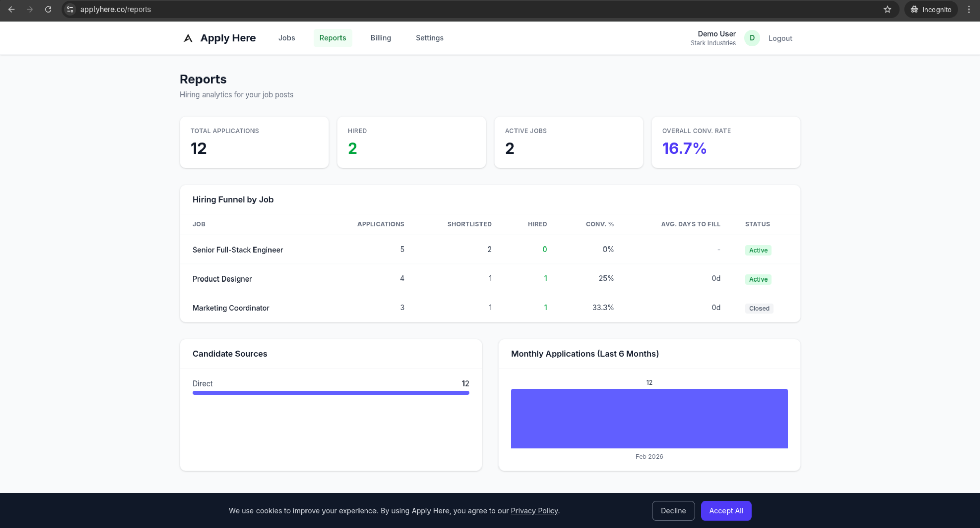Click the Senior Full-Stack Engineer row
Screen dimensions: 980x528
click(238, 250)
